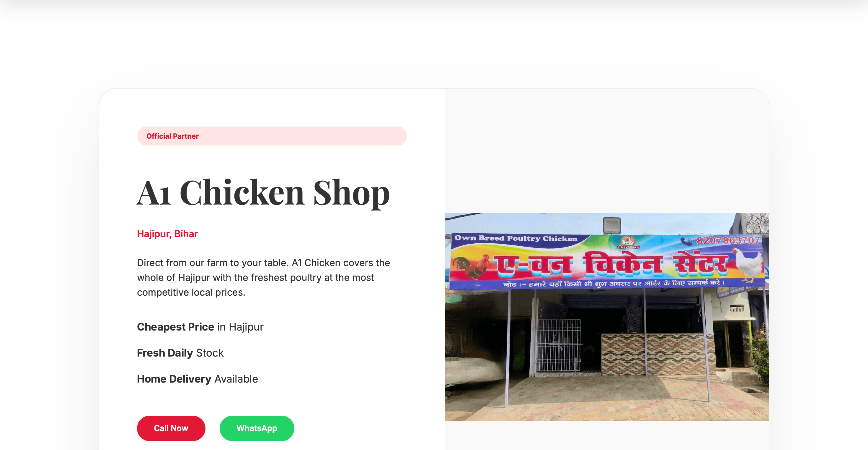Image resolution: width=868 pixels, height=450 pixels.
Task: Click the Home Delivery Available feature line
Action: [x=198, y=379]
